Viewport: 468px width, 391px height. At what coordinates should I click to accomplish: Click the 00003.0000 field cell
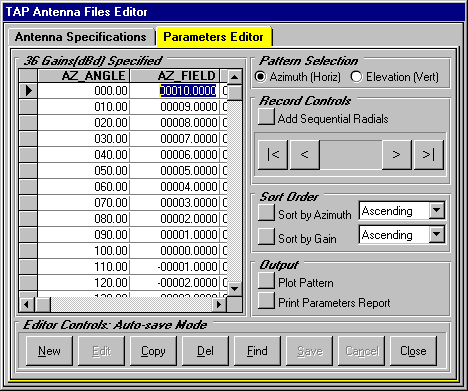(x=175, y=203)
